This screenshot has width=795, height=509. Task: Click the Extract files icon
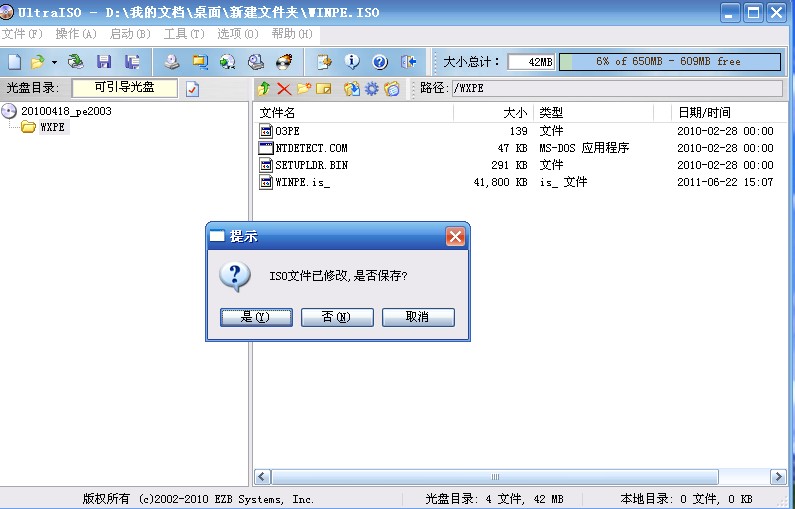click(x=351, y=89)
